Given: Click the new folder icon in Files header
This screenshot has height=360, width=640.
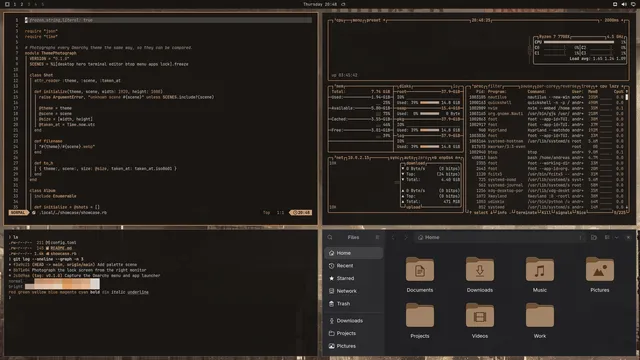Looking at the screenshot, I should click(594, 237).
